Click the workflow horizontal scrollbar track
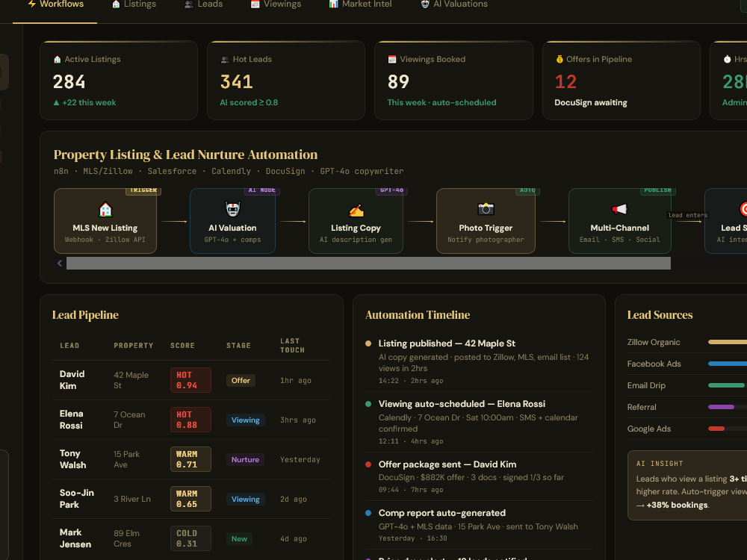Viewport: 747px width, 560px height. [x=368, y=263]
